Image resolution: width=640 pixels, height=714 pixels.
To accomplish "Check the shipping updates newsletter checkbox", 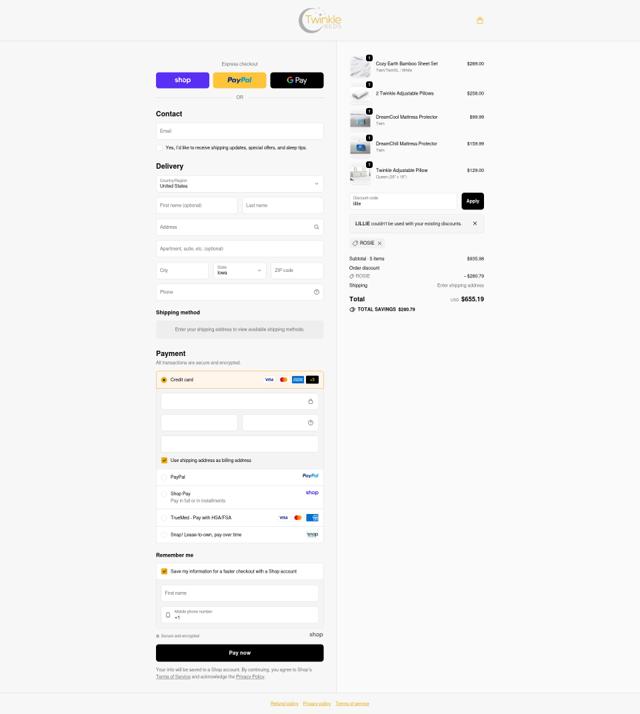I will (159, 148).
